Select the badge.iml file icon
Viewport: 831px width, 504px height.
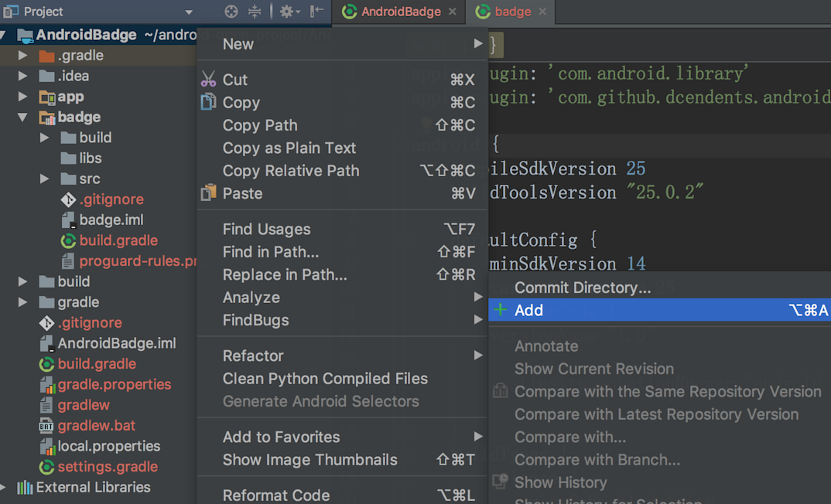(68, 220)
